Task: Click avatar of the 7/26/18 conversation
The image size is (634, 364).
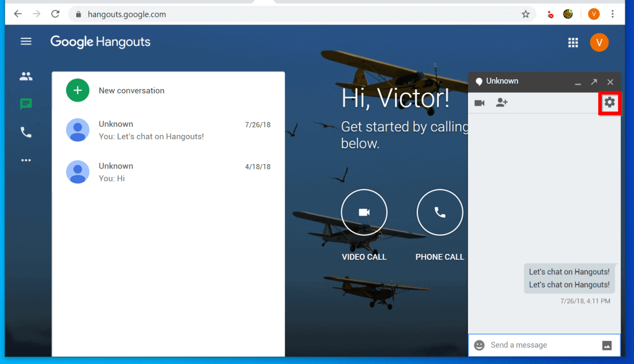Action: [77, 130]
